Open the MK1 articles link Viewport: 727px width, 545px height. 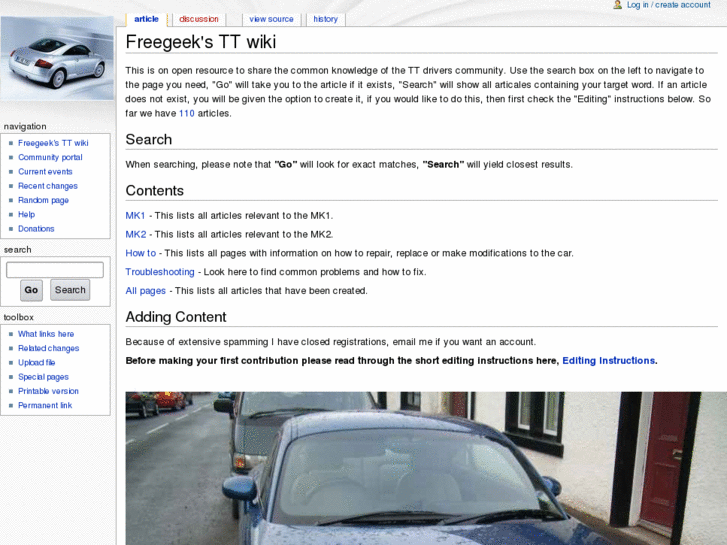pos(135,216)
